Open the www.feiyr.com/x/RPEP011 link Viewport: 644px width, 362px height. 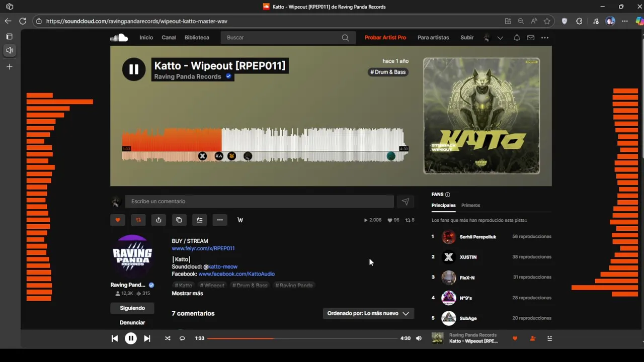tap(203, 248)
